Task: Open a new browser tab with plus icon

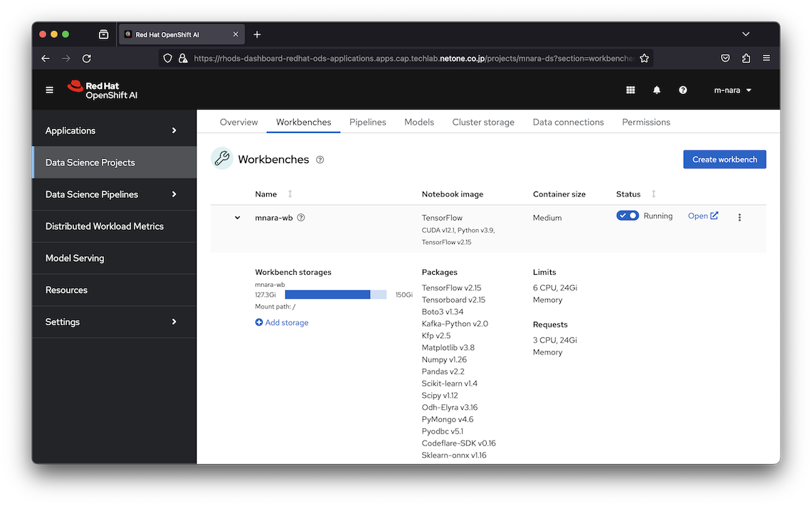Action: (257, 35)
